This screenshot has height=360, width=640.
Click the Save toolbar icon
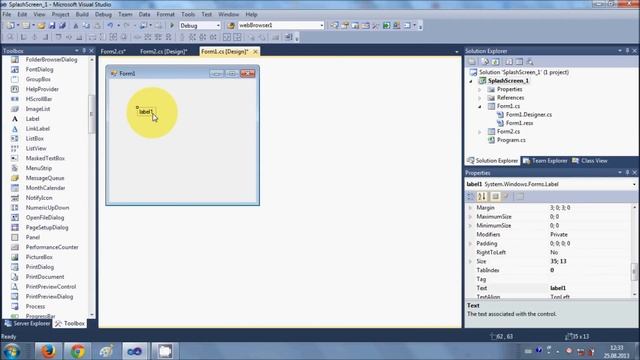pyautogui.click(x=52, y=25)
